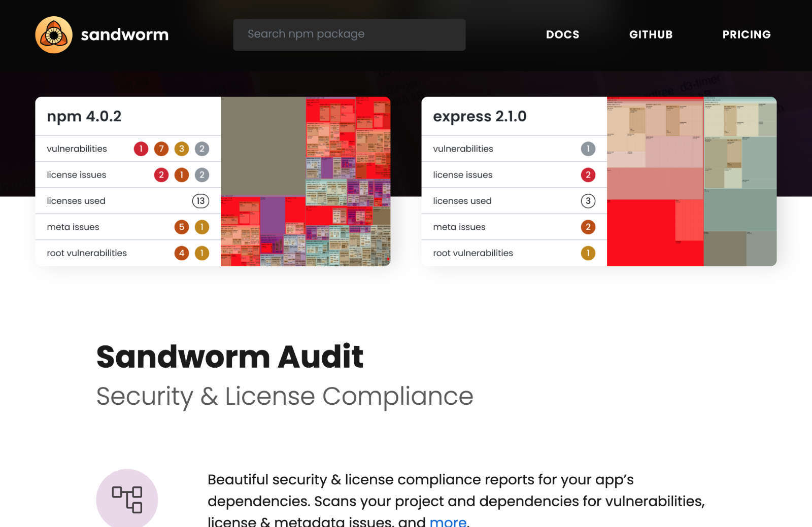Select npm "vulnerabilities" row label
Viewport: 812px width, 527px height.
(x=77, y=149)
